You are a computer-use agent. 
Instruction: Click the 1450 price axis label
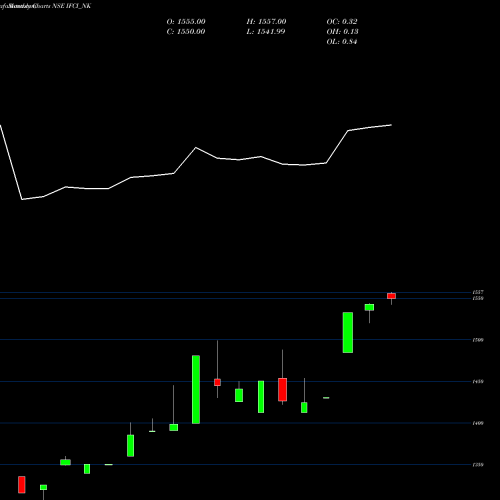point(478,382)
